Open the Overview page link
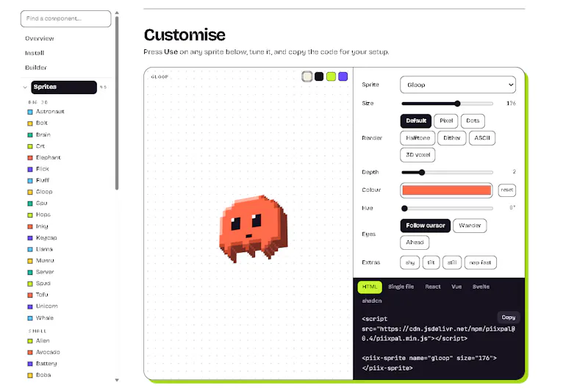 [40, 39]
